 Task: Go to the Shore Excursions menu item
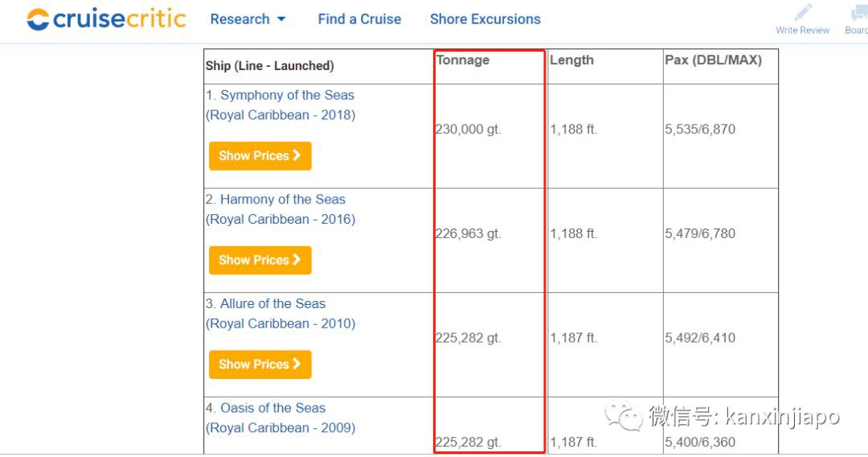coord(485,19)
